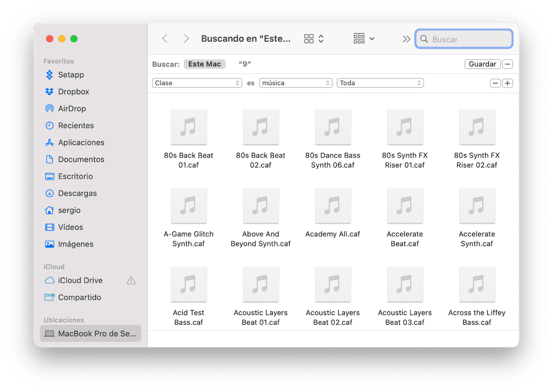Click iCloud Drive warning triangle icon
The height and width of the screenshot is (392, 553).
(x=131, y=281)
